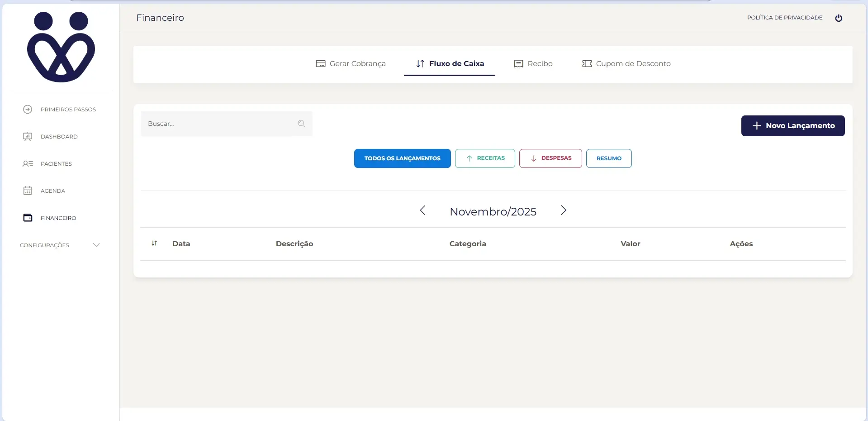The width and height of the screenshot is (868, 421).
Task: Click the sort arrows icon beside Data
Action: pos(154,244)
